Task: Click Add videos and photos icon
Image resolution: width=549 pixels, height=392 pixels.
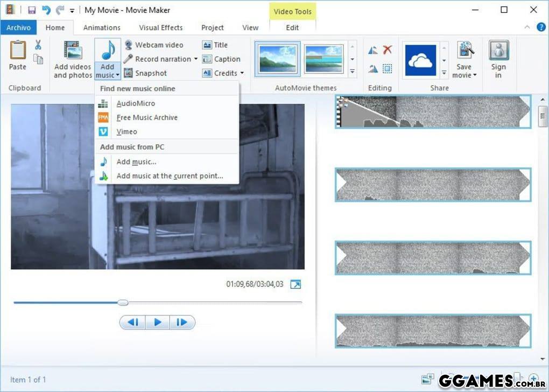Action: [73, 51]
